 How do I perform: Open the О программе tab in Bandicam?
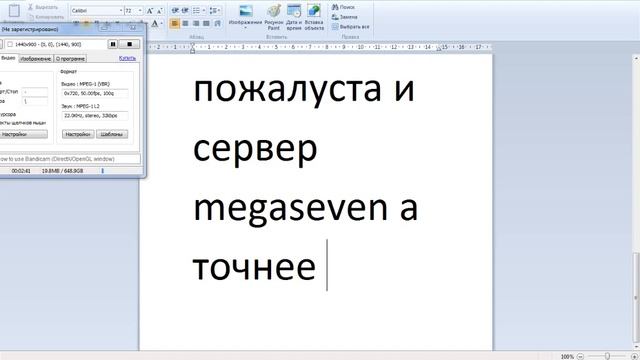70,59
